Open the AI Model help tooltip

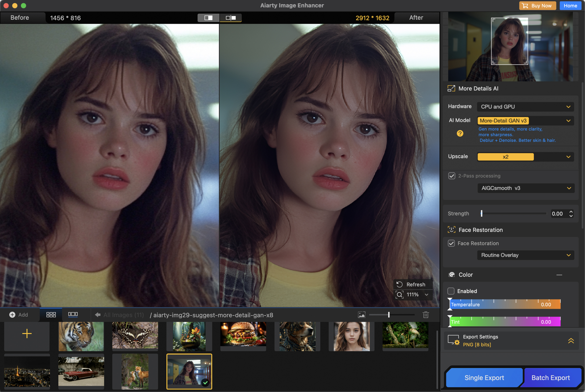coord(460,133)
